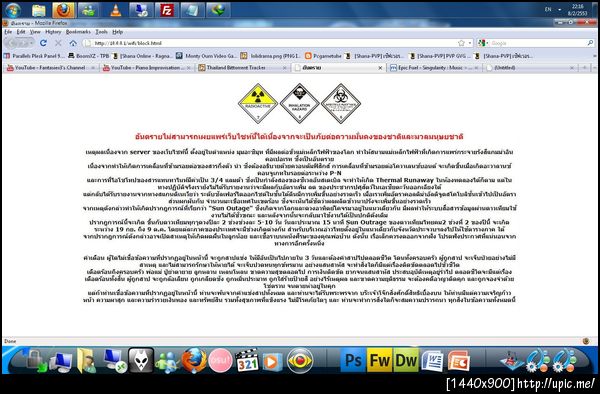Open My Computer icon in dock
The image size is (600, 394).
point(61,361)
